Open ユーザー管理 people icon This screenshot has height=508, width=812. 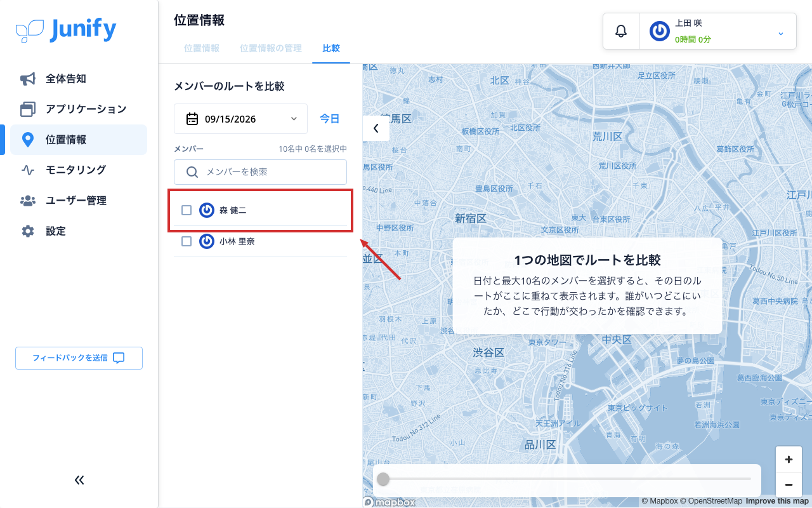click(28, 201)
